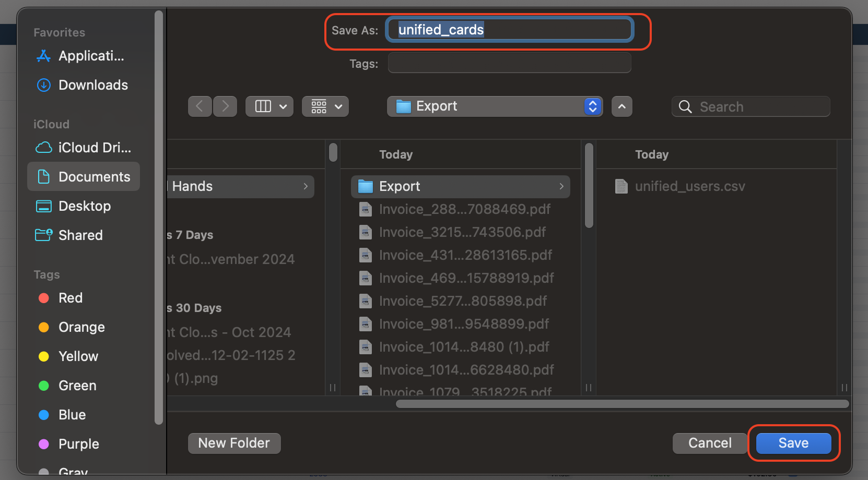Go back with the left arrow

(200, 106)
